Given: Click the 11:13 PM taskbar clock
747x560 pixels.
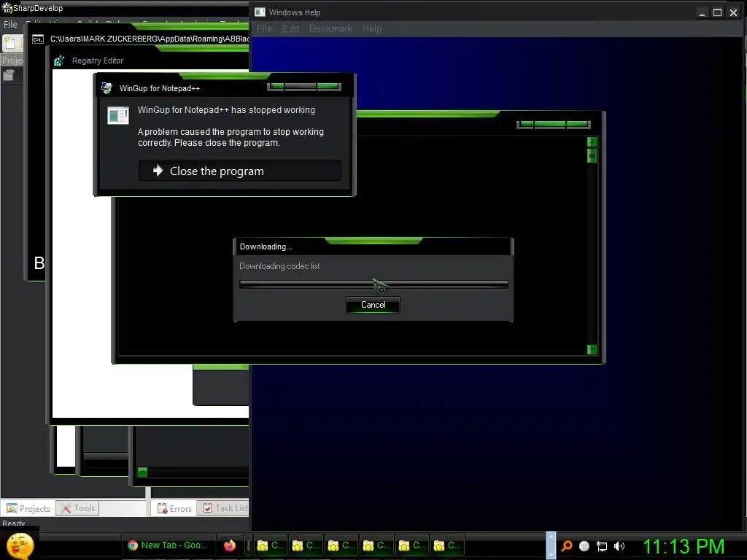Looking at the screenshot, I should tap(684, 546).
